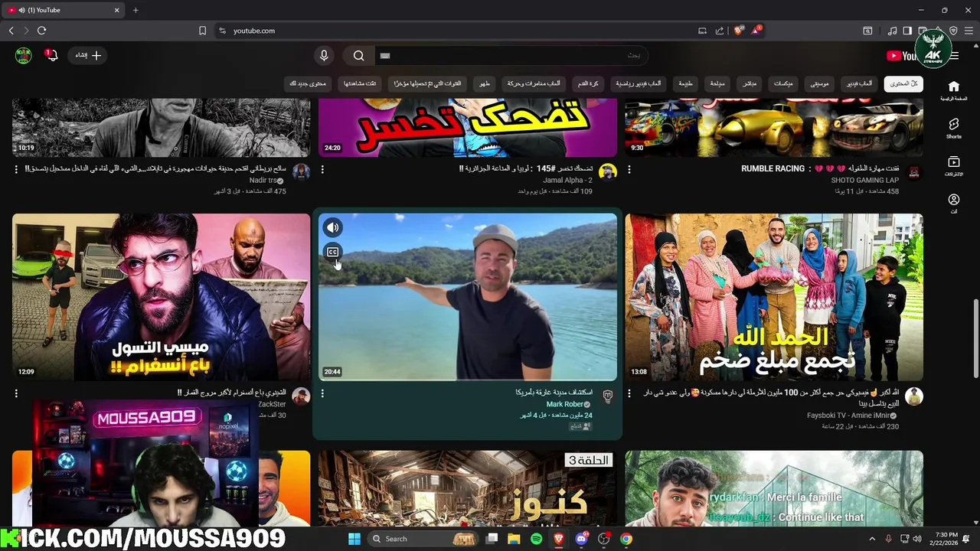
Task: Select the 'تمّت مشاهدتها' filter chip
Action: pyautogui.click(x=360, y=83)
